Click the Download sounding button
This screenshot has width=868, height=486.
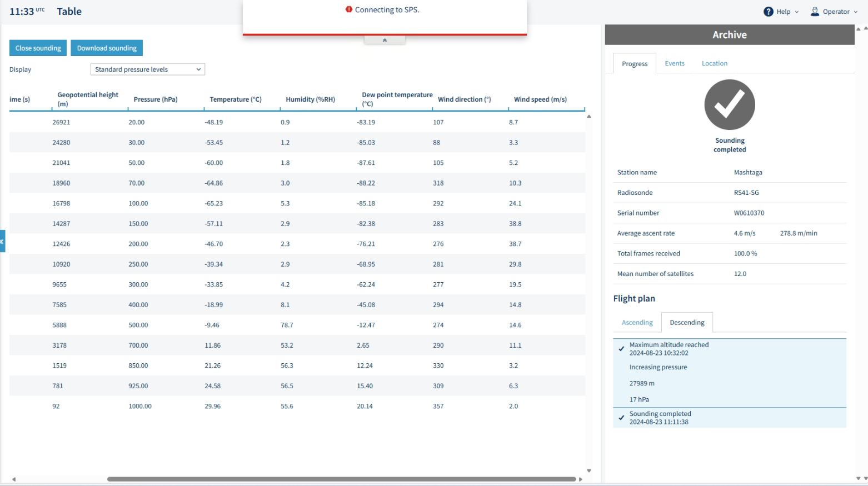(x=107, y=48)
